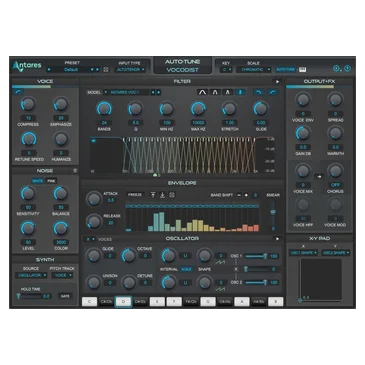Select the medium band shape filter icon
Viewport: 365px width, 365px height.
pos(215,92)
